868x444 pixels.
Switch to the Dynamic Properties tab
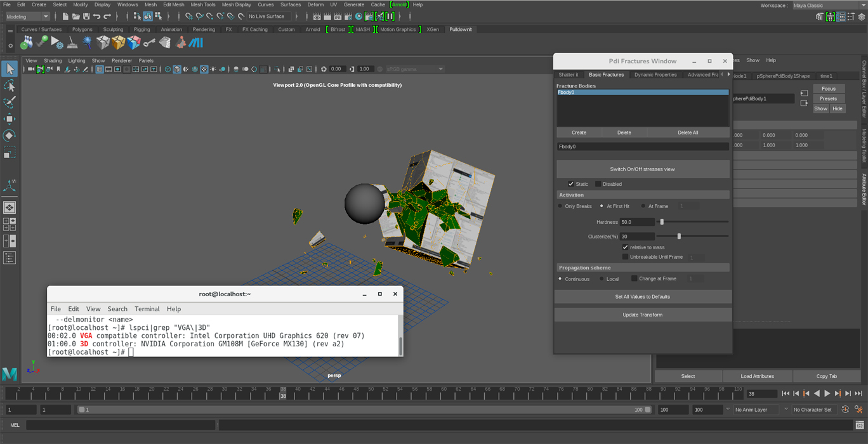[655, 75]
